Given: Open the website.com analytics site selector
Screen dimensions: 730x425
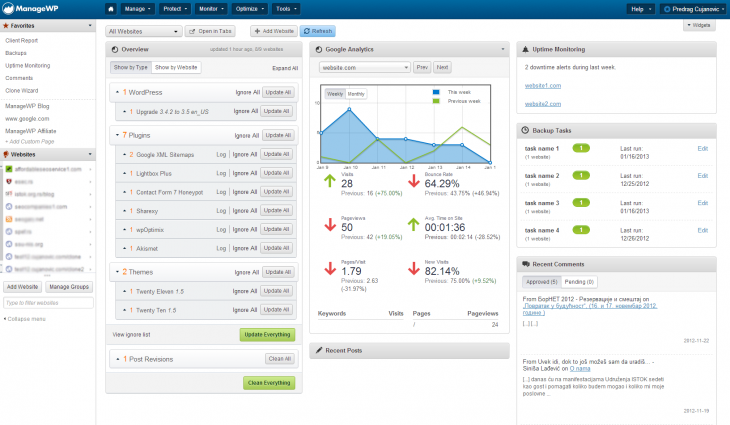Looking at the screenshot, I should click(x=365, y=67).
